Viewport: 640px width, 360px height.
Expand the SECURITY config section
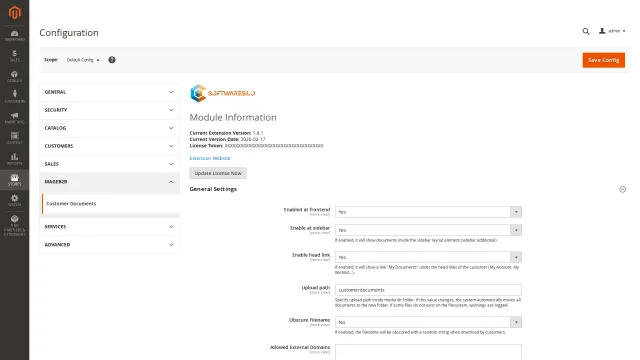click(x=109, y=110)
